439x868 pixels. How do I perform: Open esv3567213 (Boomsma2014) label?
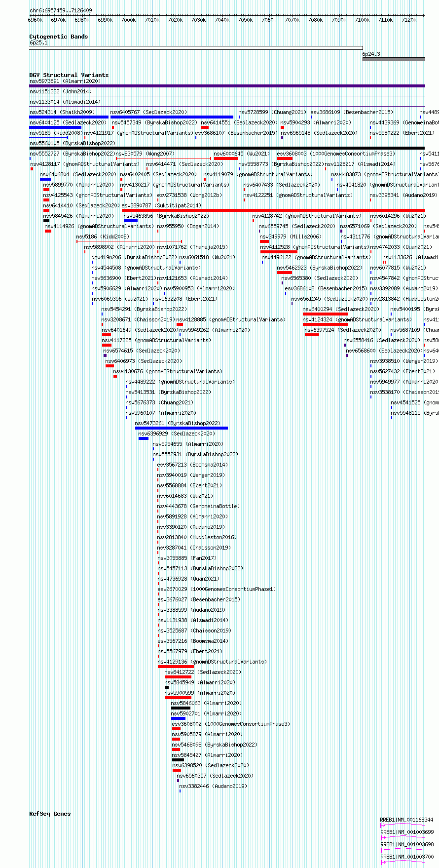click(x=193, y=465)
